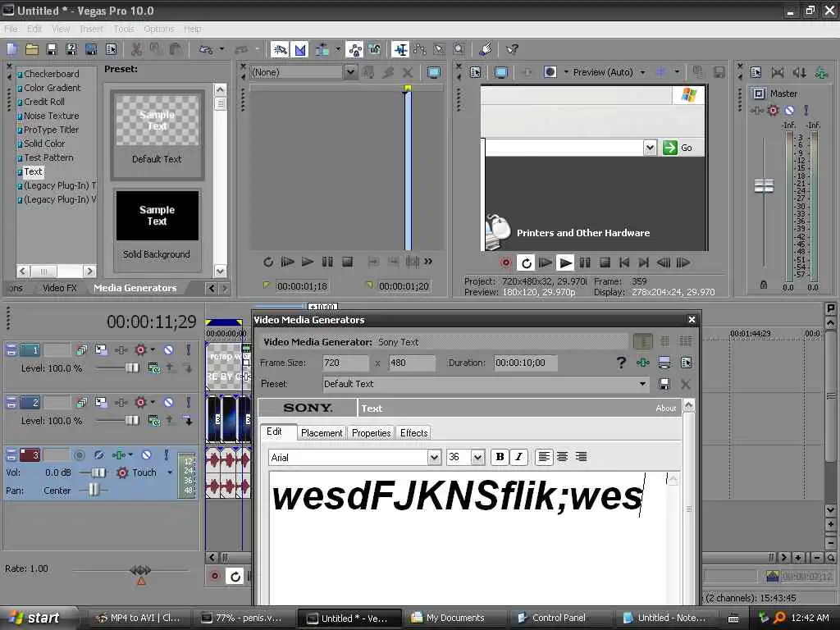The width and height of the screenshot is (840, 630).
Task: Select Checkerboard media generator
Action: (52, 74)
